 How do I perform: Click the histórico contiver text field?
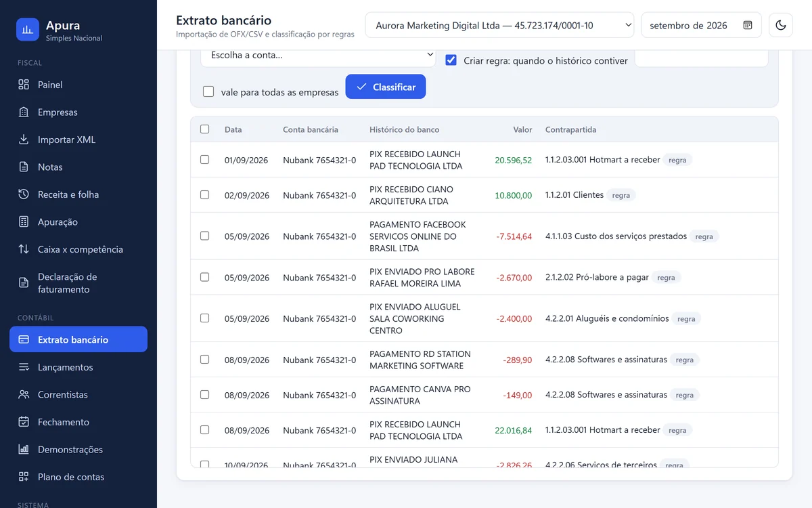tap(701, 60)
